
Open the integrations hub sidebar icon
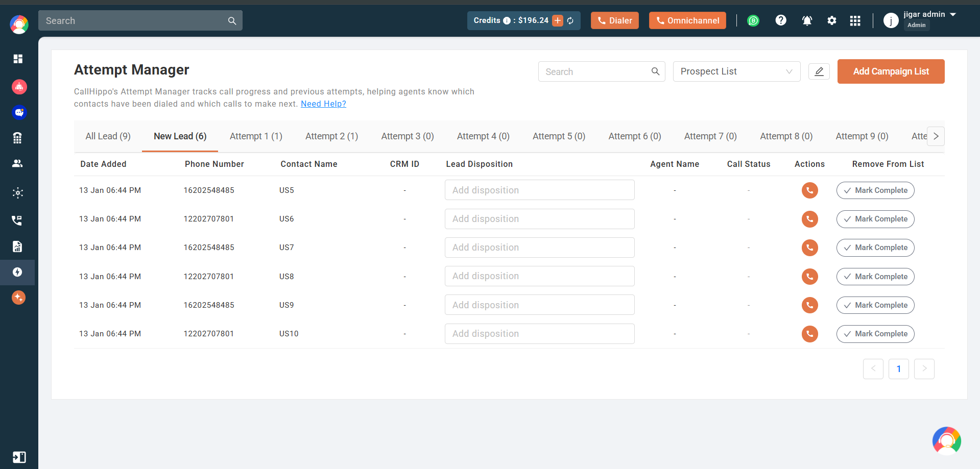(x=18, y=193)
